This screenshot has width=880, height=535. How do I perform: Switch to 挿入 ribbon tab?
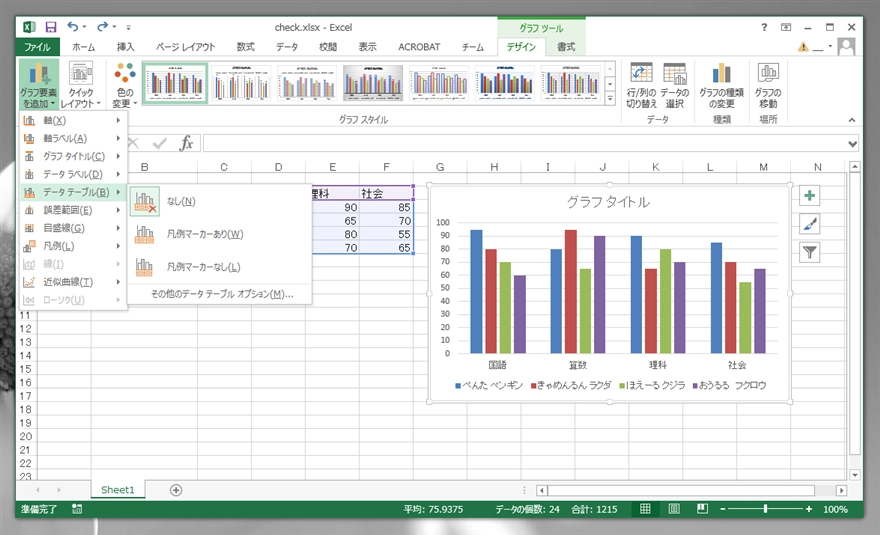(x=125, y=47)
